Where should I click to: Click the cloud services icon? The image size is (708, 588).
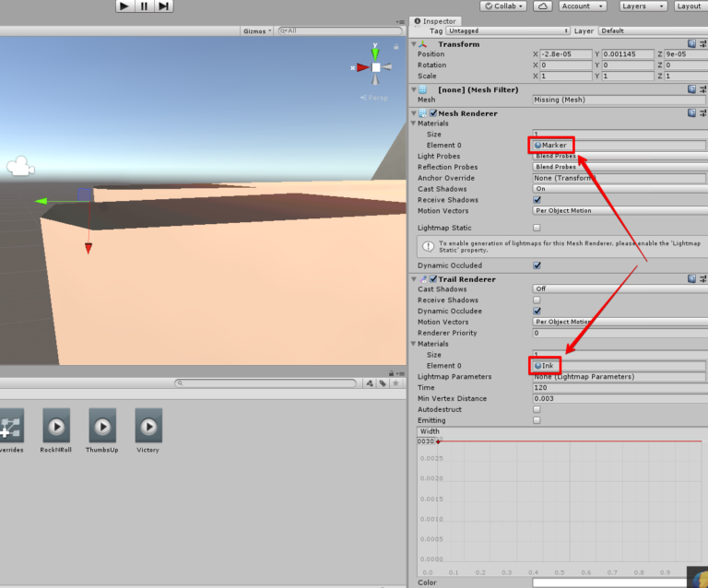point(543,6)
